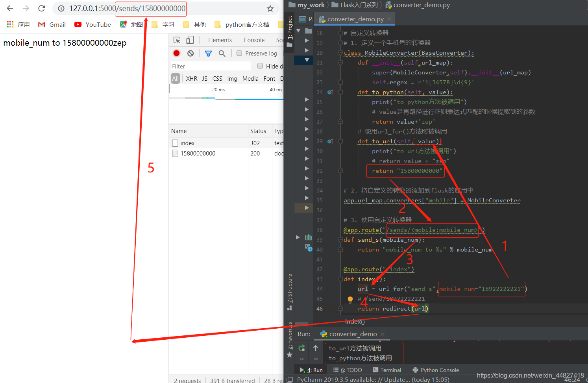
Task: Bookmark this page with the star icon
Action: pos(270,8)
